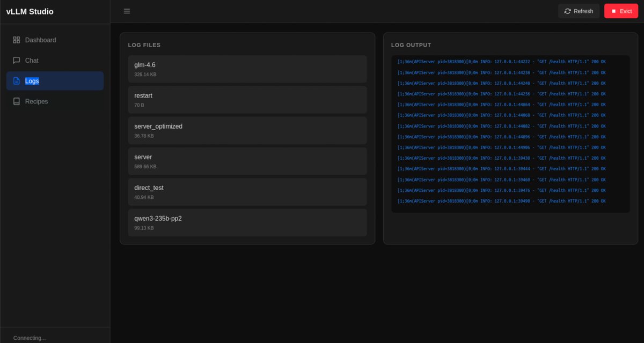Click the Logs file icon in sidebar

pos(16,80)
